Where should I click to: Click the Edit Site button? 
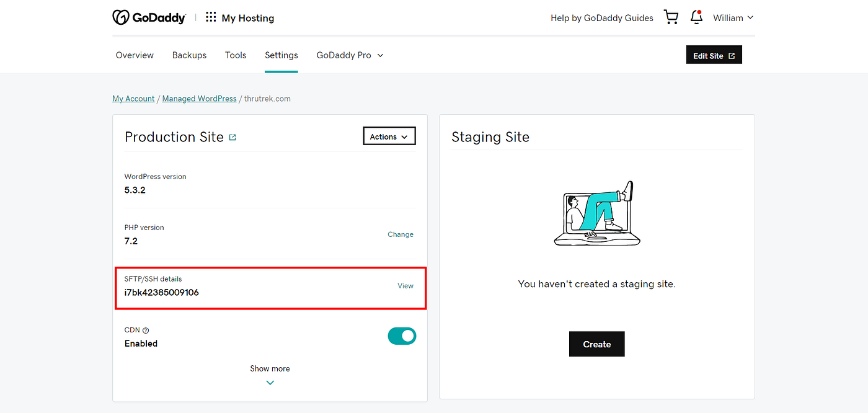pos(714,55)
